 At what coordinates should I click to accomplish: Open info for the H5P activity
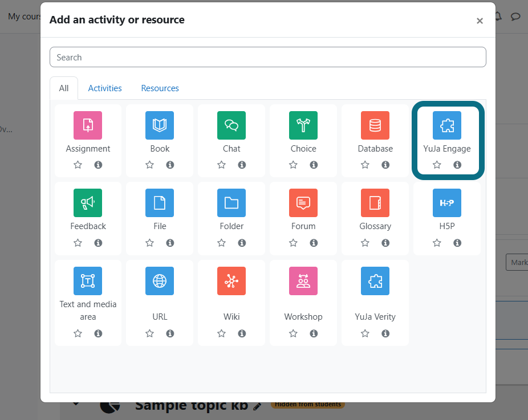(x=457, y=243)
